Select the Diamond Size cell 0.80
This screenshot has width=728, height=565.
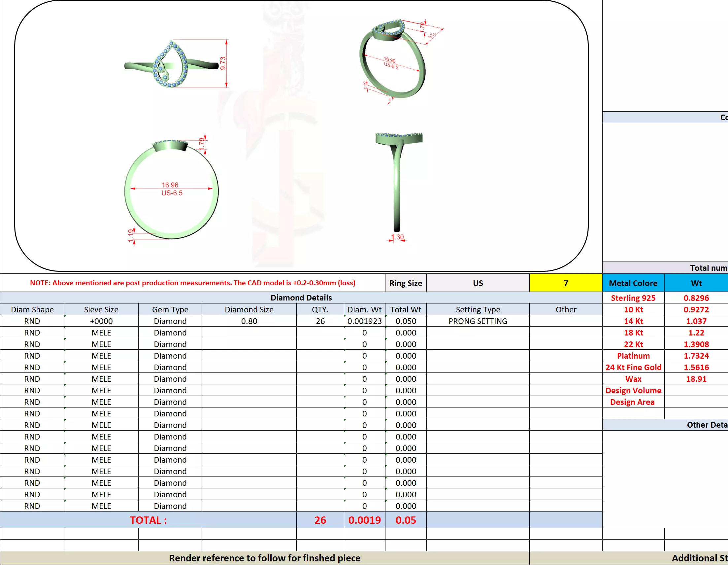(x=249, y=321)
